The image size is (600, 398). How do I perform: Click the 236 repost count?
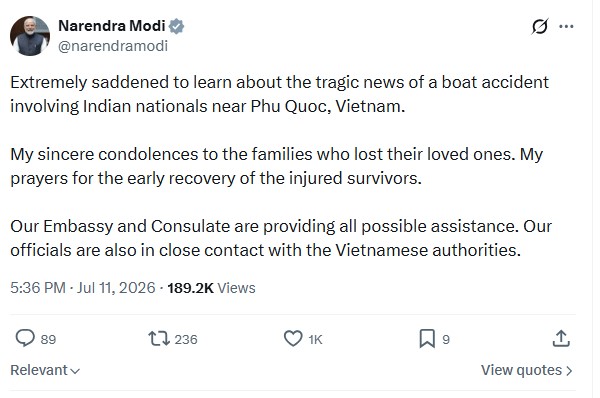[x=186, y=339]
